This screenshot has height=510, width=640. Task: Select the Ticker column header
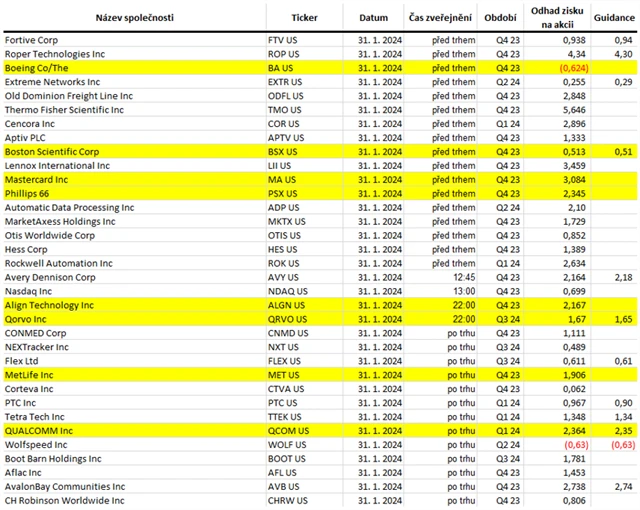click(x=304, y=18)
